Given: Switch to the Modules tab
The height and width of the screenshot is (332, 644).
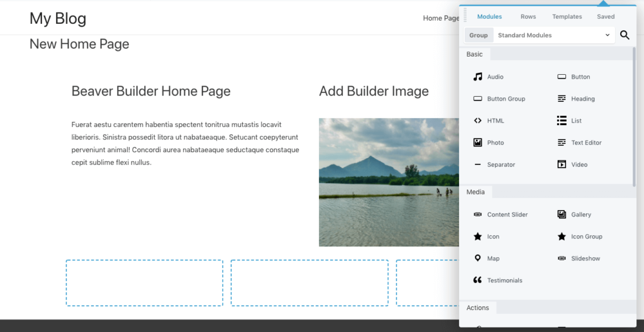Looking at the screenshot, I should (489, 17).
